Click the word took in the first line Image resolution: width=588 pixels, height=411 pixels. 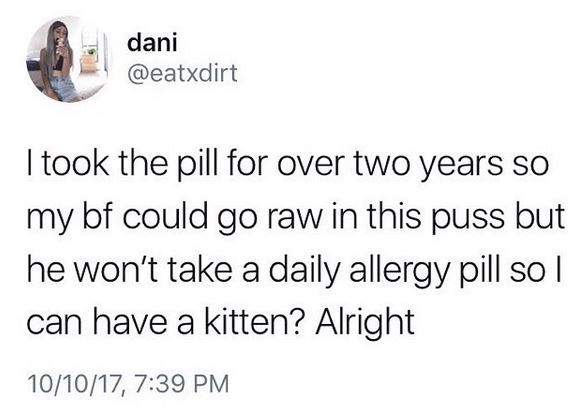point(75,164)
